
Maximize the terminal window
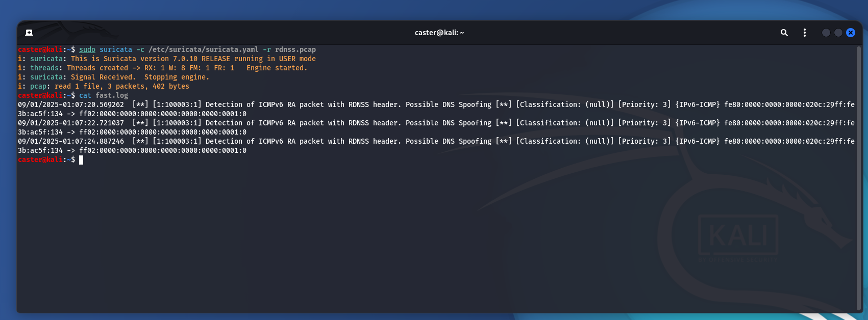click(838, 33)
